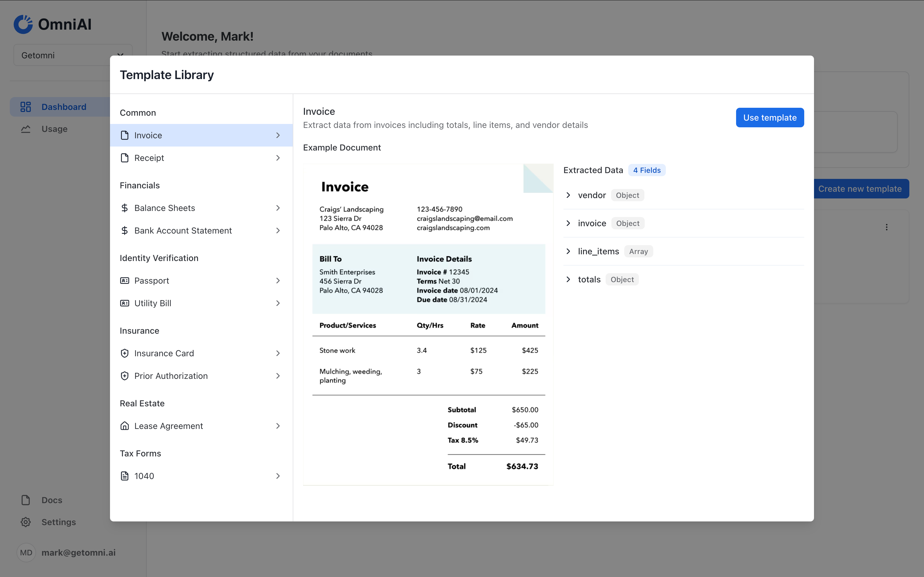Expand the vendor Object field
This screenshot has width=924, height=577.
tap(569, 195)
